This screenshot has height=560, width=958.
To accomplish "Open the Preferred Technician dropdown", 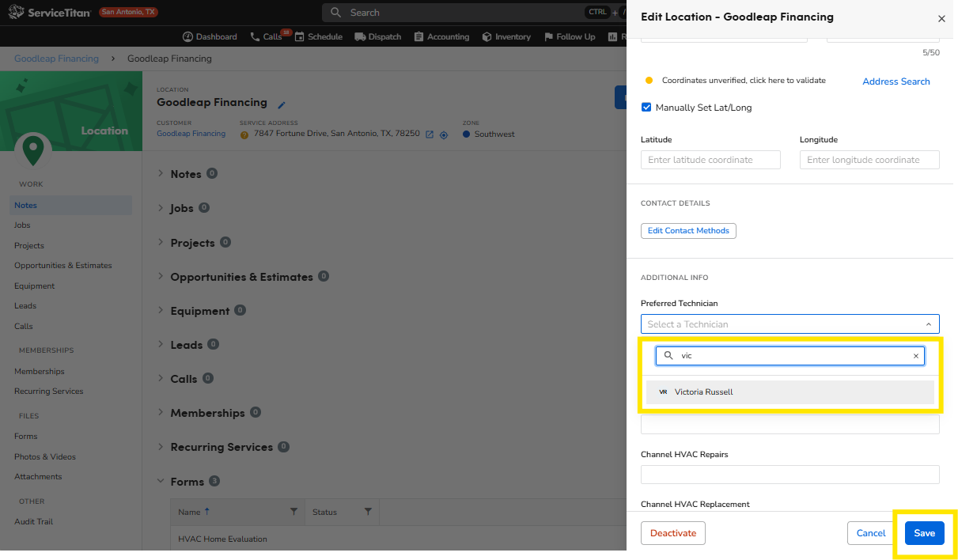I will (x=790, y=324).
